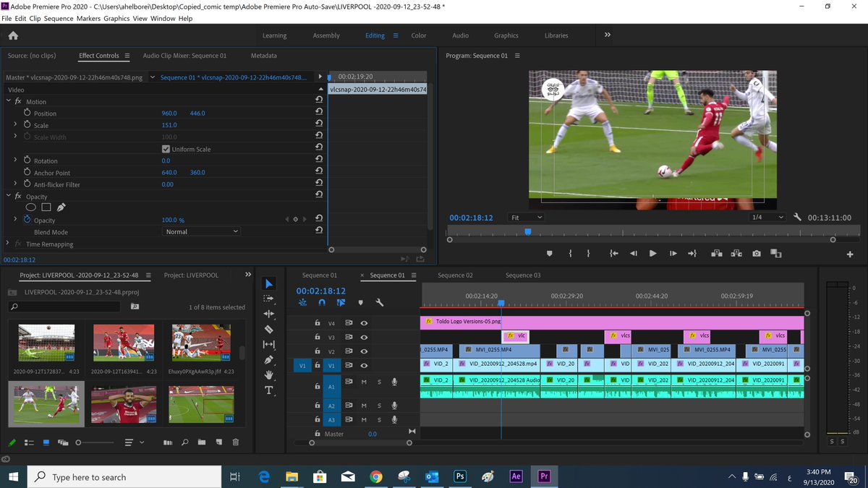Expand Rotation property twirl arrow
Screen dimensions: 868x488
15,160
